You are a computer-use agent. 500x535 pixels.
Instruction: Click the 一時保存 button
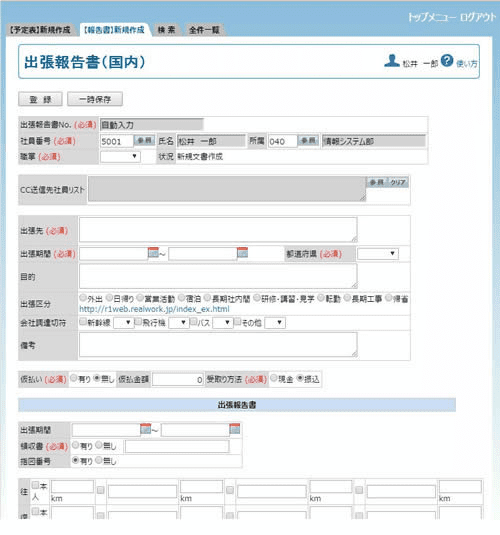pyautogui.click(x=95, y=99)
